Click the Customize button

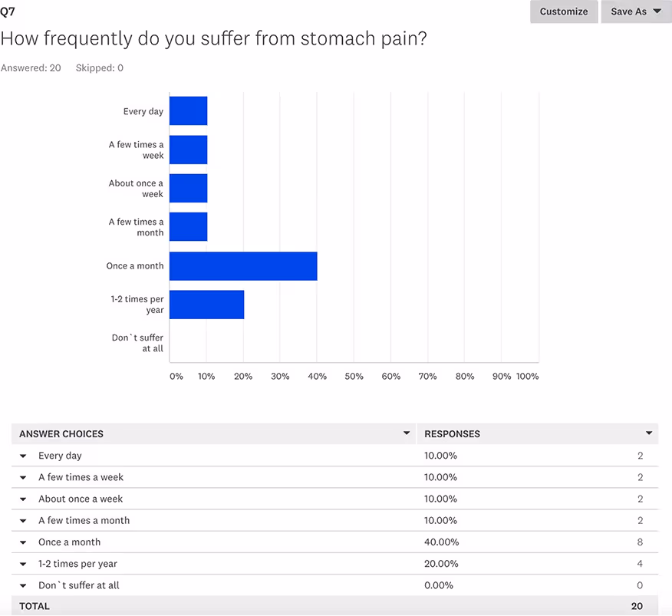(x=563, y=12)
